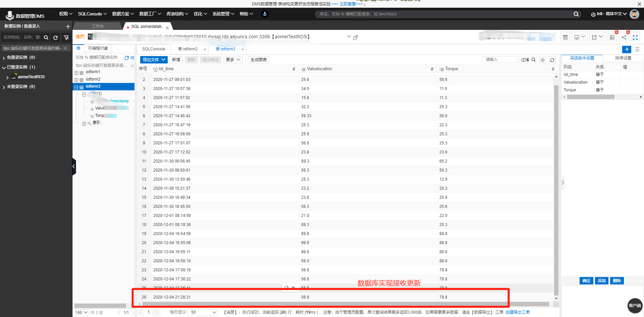Image resolution: width=644 pixels, height=317 pixels.
Task: Click the 生成图表 button
Action: point(259,60)
